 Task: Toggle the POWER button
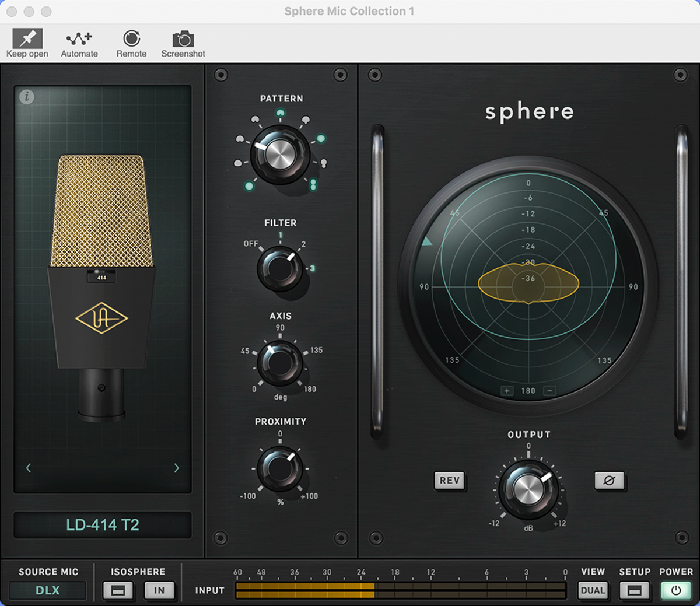coord(676,590)
